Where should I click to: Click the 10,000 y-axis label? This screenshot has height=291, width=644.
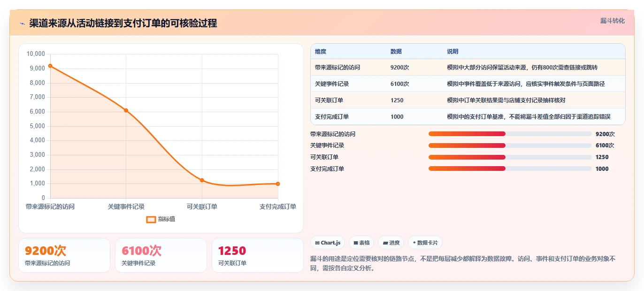tap(36, 54)
